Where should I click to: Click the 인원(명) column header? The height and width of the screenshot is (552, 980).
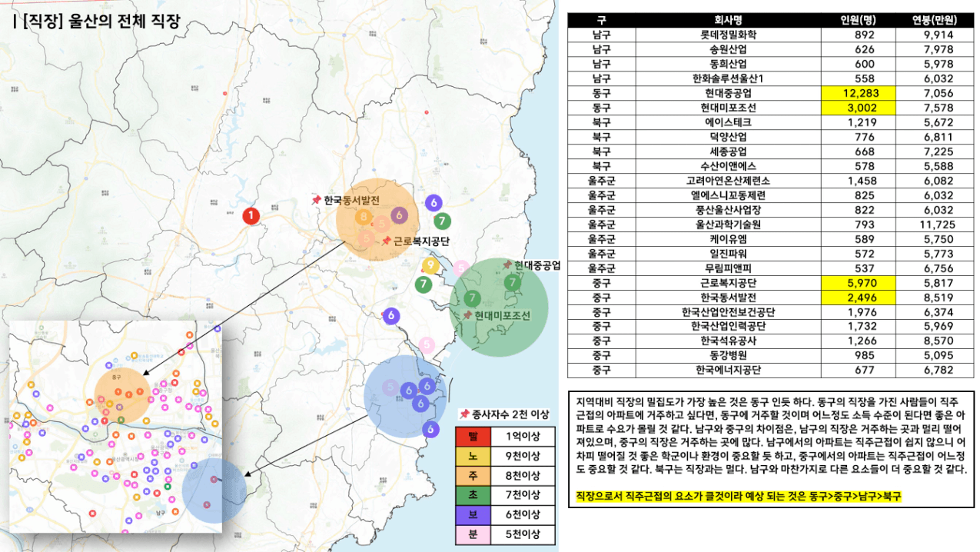[858, 21]
